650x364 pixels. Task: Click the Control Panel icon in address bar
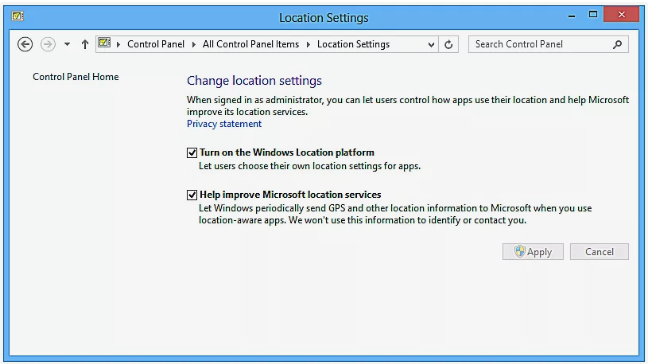tap(104, 43)
